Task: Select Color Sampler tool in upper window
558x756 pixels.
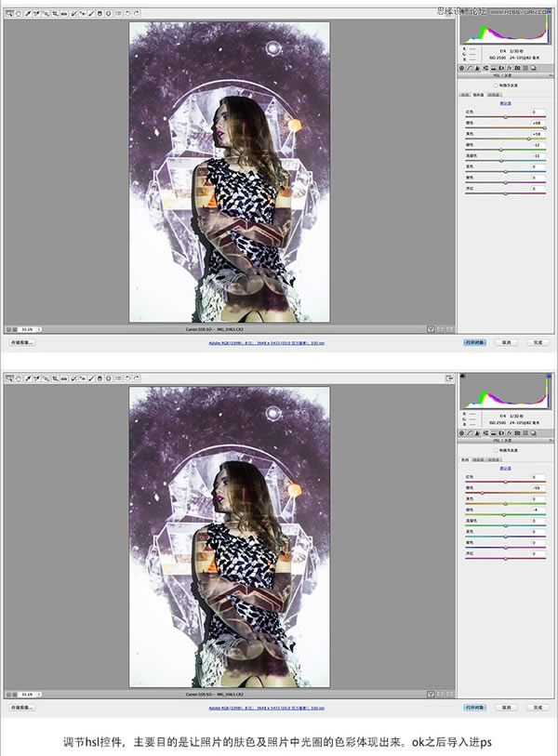Action: pos(36,14)
